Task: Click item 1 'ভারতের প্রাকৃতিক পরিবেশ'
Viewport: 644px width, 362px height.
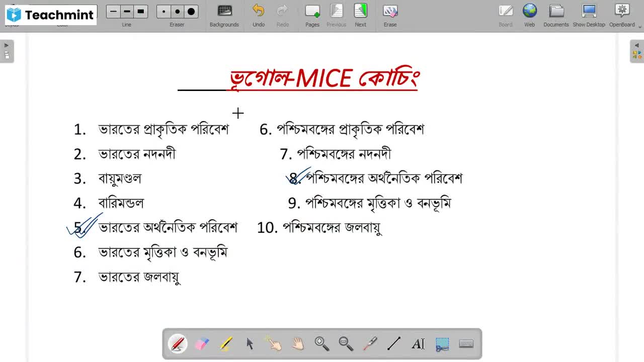Action: (x=164, y=129)
